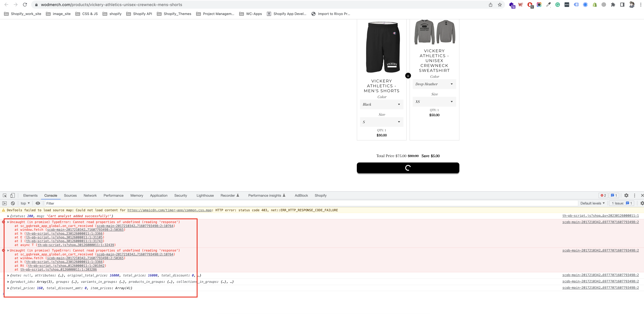Open the Import to Rivyo bookmark
Screen dimensions: 644x314
(331, 14)
